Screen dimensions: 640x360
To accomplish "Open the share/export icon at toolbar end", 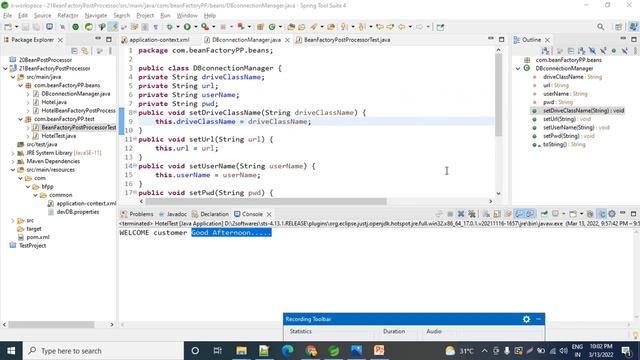I will click(440, 27).
